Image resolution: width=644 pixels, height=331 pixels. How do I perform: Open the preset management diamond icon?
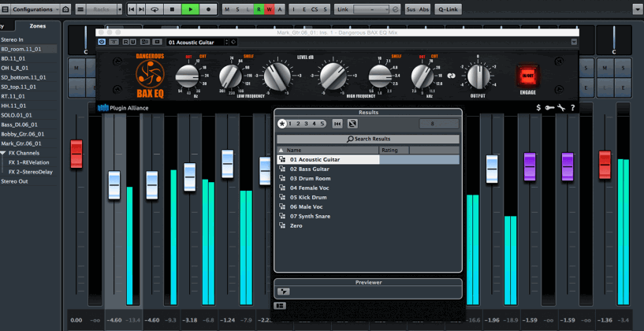233,42
